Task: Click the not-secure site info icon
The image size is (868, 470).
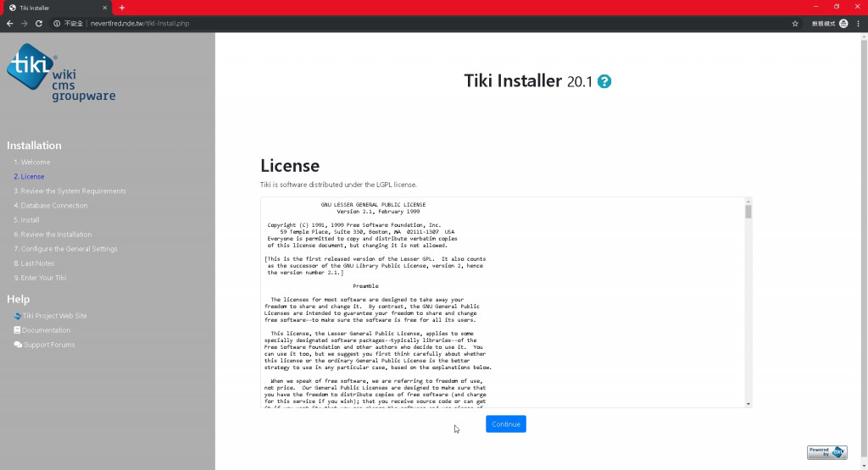Action: tap(57, 23)
